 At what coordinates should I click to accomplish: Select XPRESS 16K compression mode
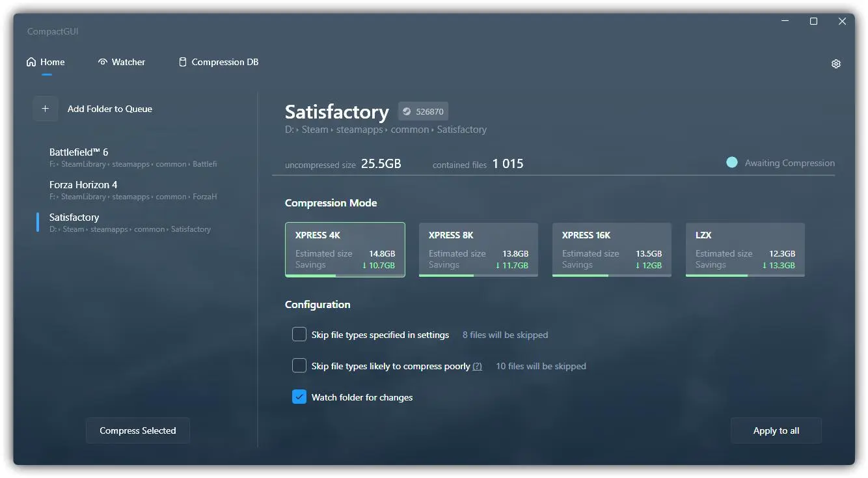pos(612,250)
